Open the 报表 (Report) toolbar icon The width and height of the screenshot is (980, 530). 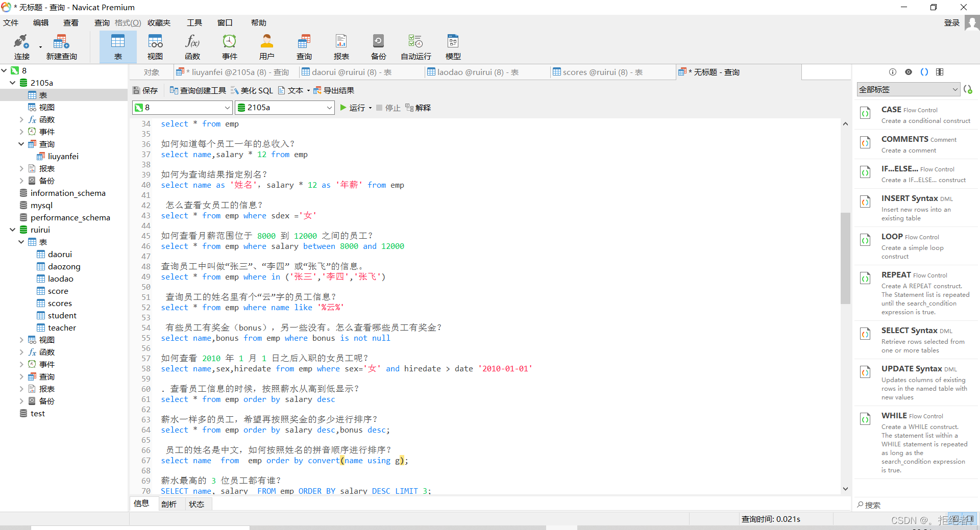(x=341, y=47)
